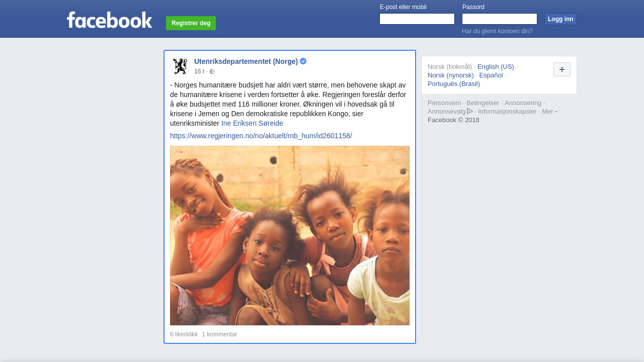Screen dimensions: 644x362
Task: Open the Har du glemt kontoen din link
Action: pyautogui.click(x=497, y=31)
